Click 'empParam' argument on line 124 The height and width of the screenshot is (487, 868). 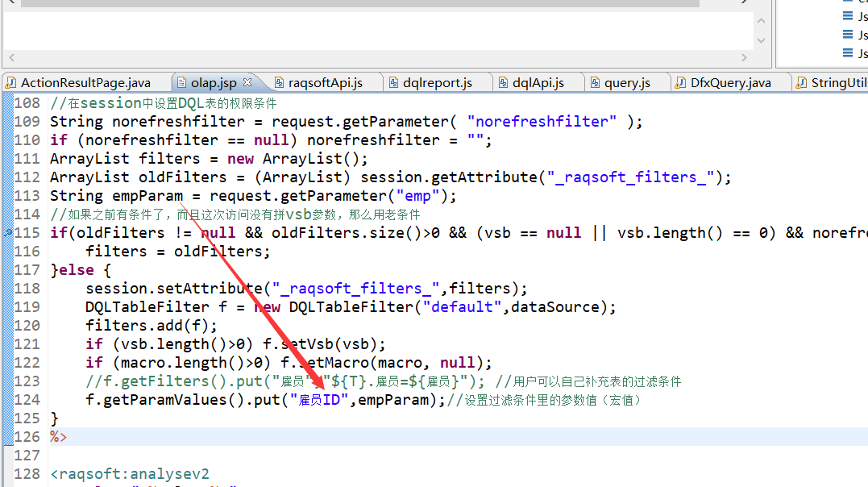(x=393, y=400)
